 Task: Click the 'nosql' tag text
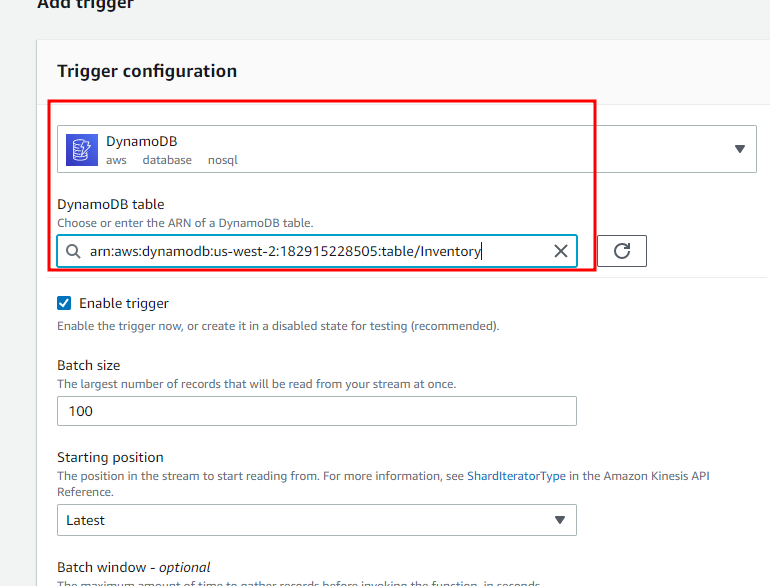pos(222,160)
